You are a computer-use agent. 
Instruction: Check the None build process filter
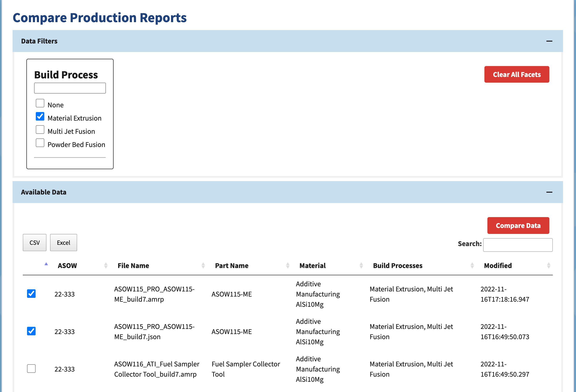(x=40, y=103)
